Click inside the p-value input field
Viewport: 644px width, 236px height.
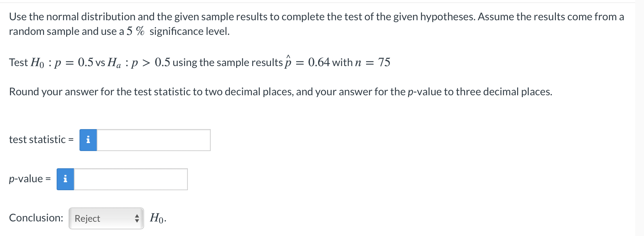click(131, 179)
